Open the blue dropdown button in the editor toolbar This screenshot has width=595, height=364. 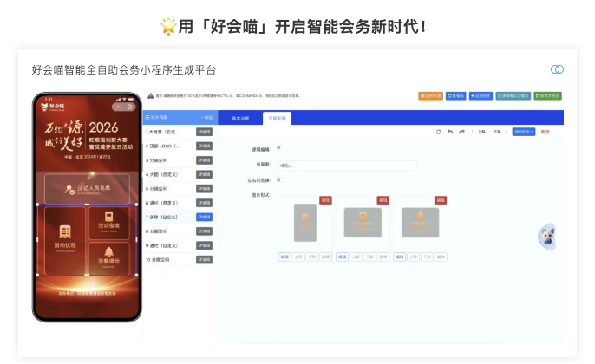pyautogui.click(x=524, y=132)
